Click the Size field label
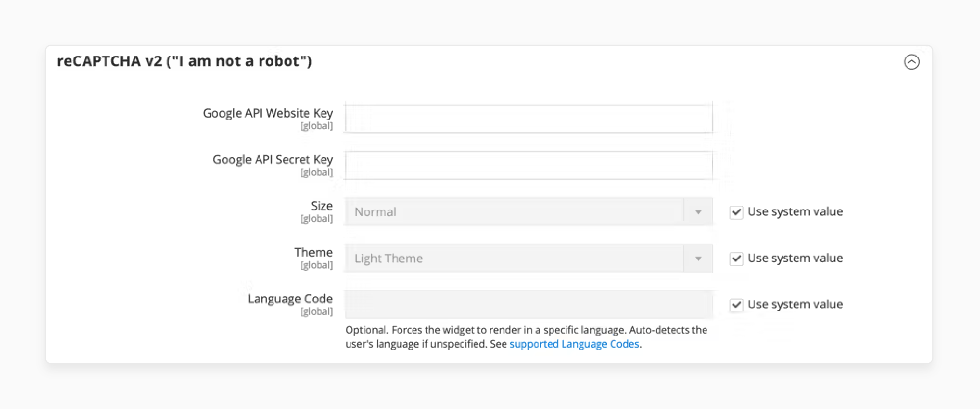This screenshot has width=980, height=409. [322, 206]
